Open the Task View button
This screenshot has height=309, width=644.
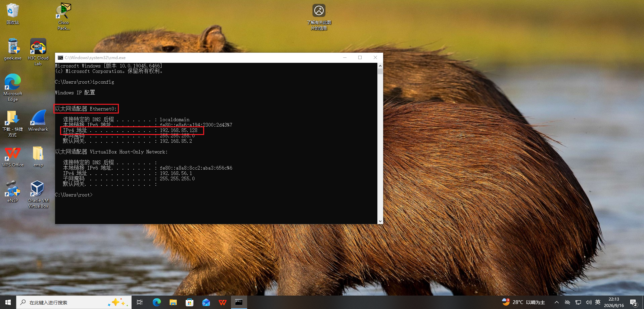pos(140,302)
